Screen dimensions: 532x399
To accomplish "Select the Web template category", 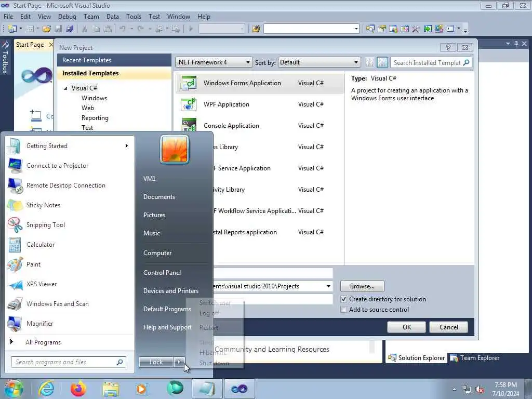I will pyautogui.click(x=87, y=108).
